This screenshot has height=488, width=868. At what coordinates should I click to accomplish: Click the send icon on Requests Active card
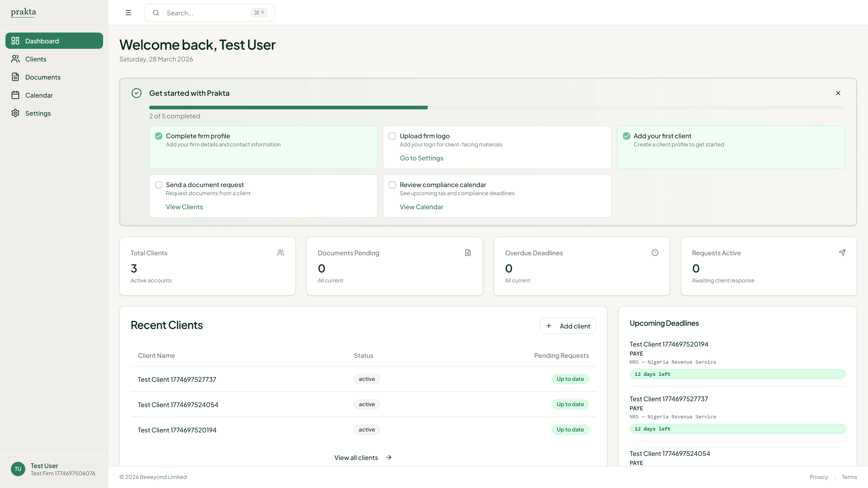click(842, 252)
